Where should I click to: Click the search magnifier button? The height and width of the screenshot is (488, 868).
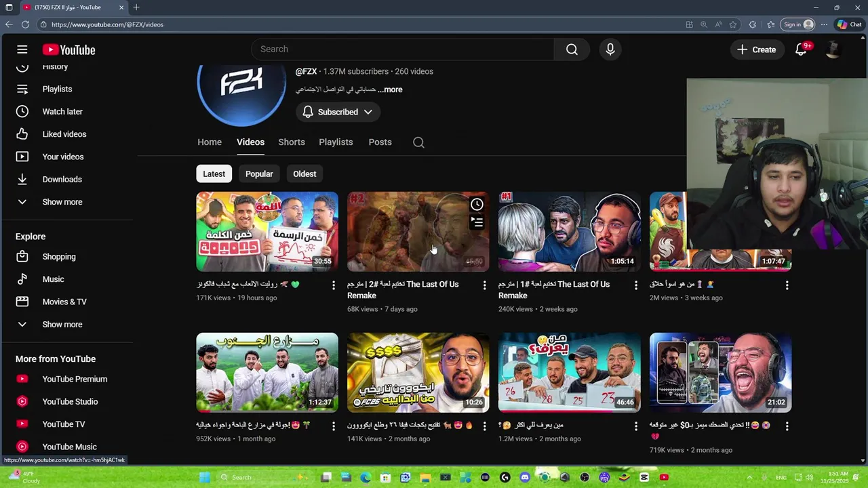tap(572, 49)
